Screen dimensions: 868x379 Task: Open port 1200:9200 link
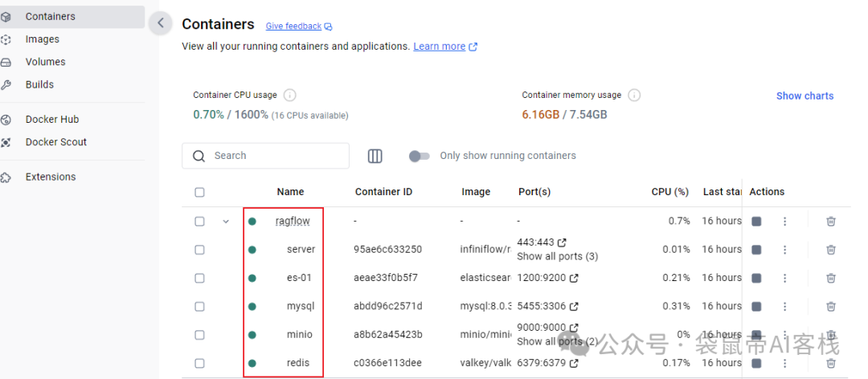[547, 278]
